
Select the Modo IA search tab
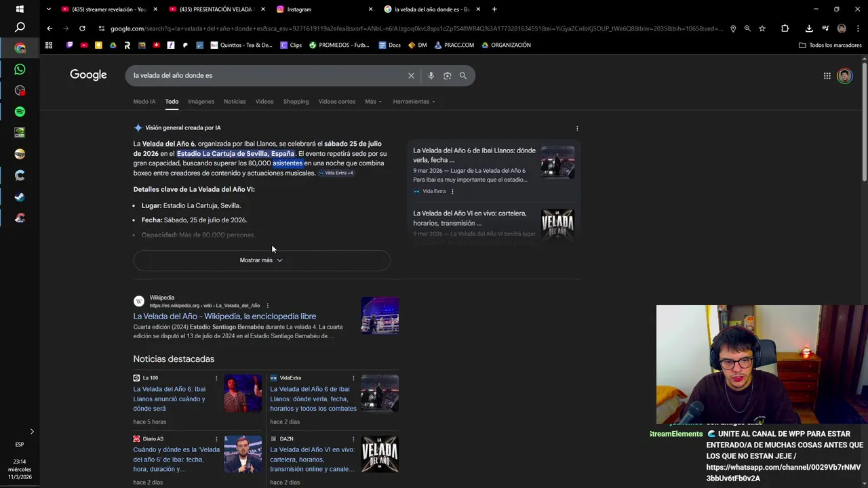point(144,102)
